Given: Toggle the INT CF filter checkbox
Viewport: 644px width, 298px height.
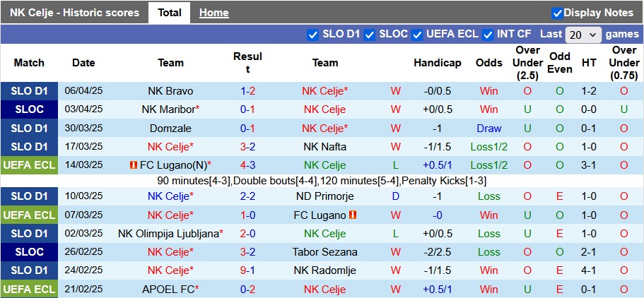Looking at the screenshot, I should point(488,34).
